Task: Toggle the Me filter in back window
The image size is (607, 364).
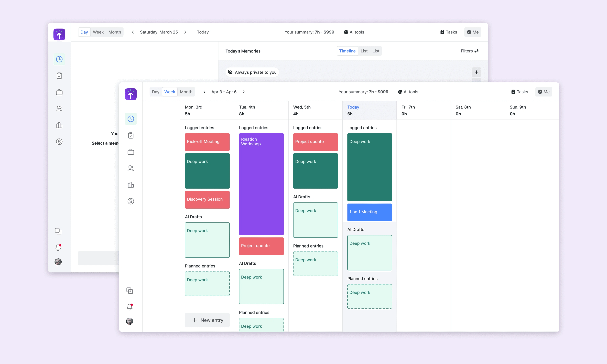Action: (x=473, y=32)
